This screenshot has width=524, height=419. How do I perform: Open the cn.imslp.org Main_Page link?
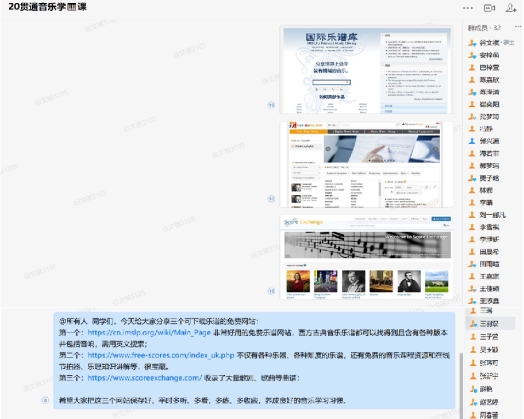click(x=149, y=332)
